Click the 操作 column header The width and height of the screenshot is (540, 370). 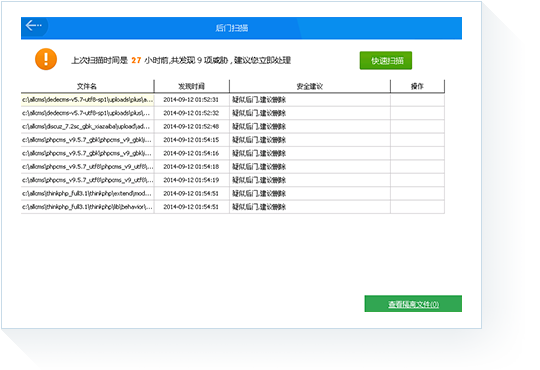[x=417, y=86]
